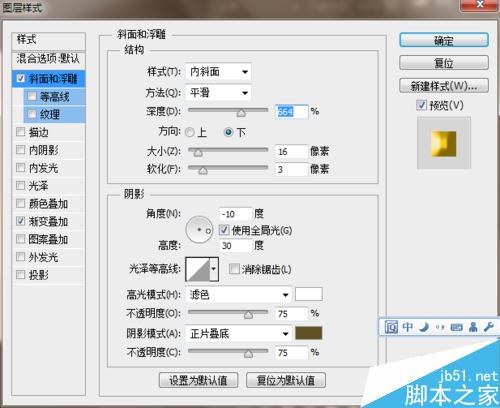Open the white highlight color swatch
Screen dimensions: 500x408
[x=309, y=294]
